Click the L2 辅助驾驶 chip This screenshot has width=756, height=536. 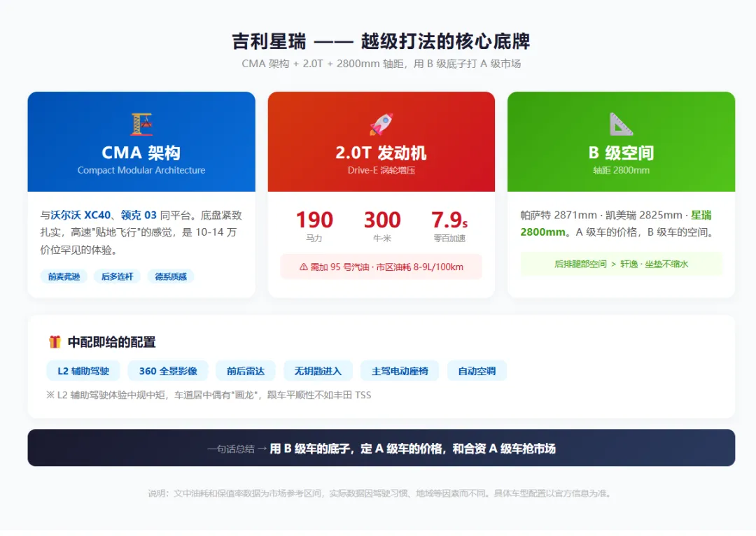83,371
